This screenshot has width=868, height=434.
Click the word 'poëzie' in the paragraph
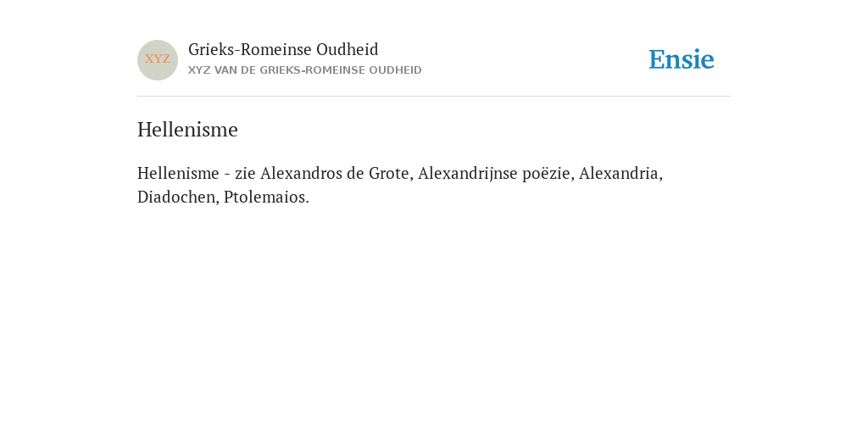548,173
